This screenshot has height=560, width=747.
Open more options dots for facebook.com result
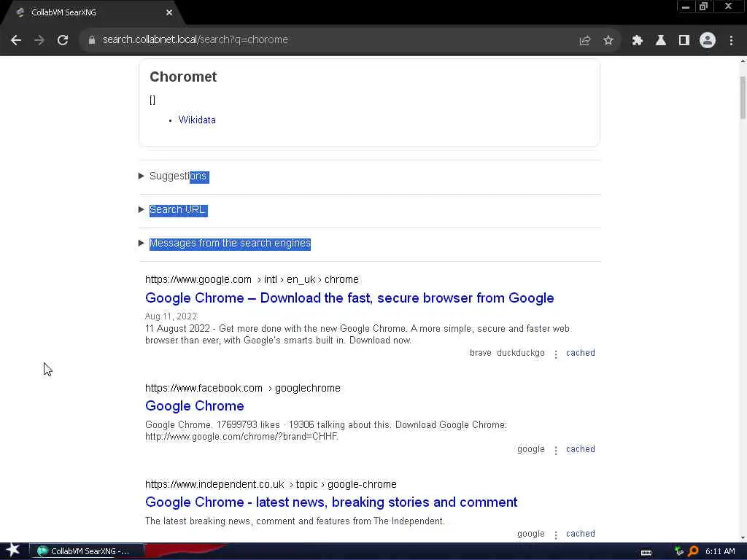[555, 450]
